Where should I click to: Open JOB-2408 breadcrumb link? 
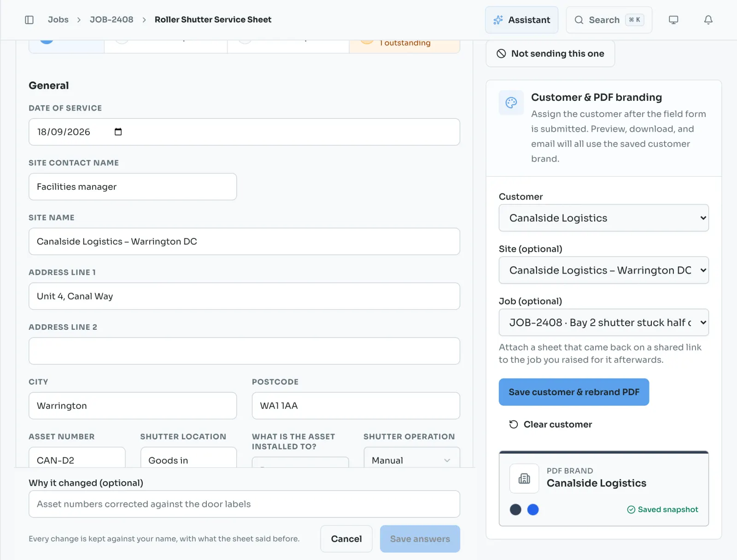point(111,19)
